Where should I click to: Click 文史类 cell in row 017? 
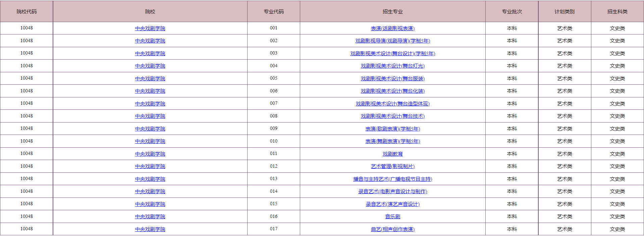coord(618,229)
